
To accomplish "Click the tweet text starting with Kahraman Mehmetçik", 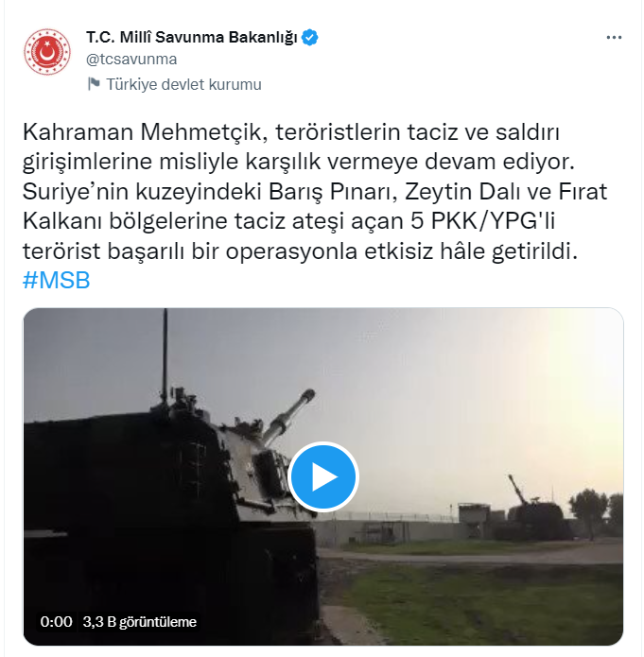I will click(315, 192).
